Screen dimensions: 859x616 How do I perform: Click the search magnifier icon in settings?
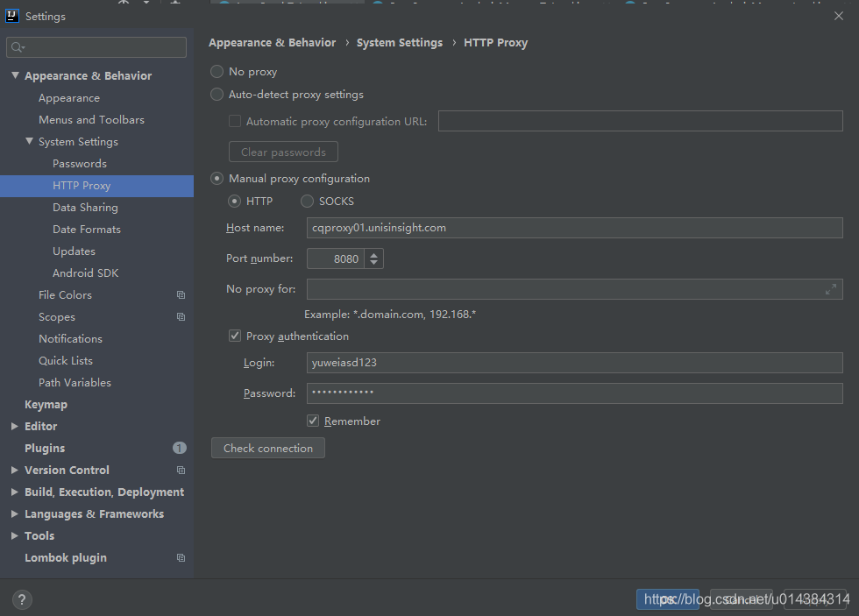tap(18, 47)
